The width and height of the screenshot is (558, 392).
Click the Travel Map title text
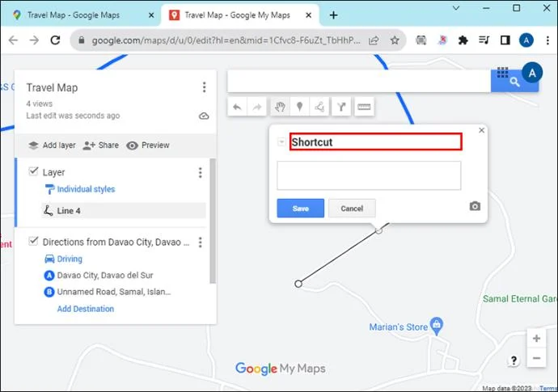coord(52,88)
